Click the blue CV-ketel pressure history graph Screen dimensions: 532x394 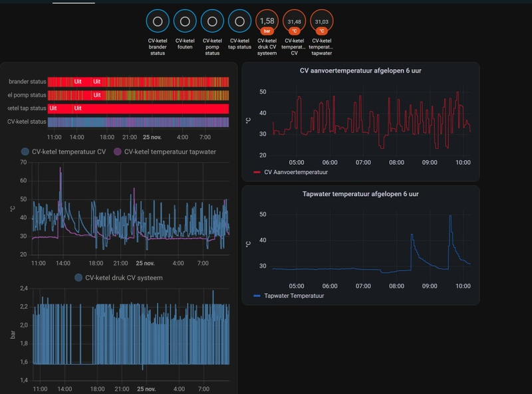point(131,334)
